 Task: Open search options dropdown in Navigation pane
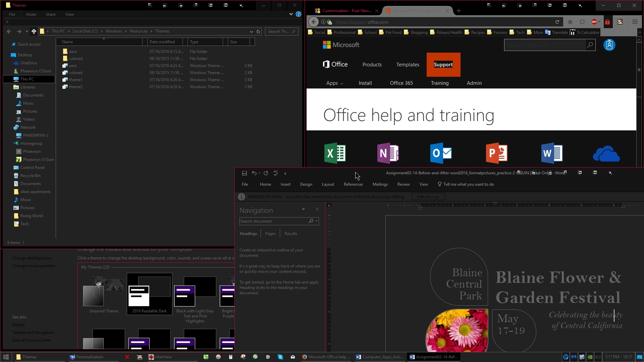point(316,221)
